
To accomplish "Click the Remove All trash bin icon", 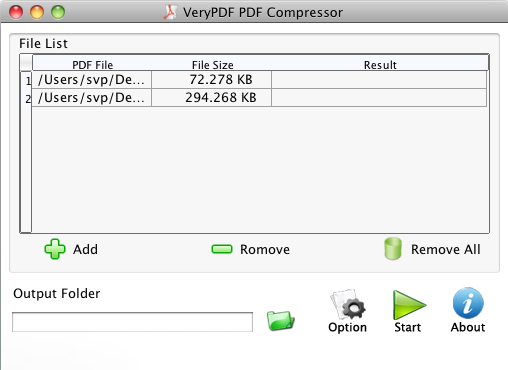I will (393, 249).
